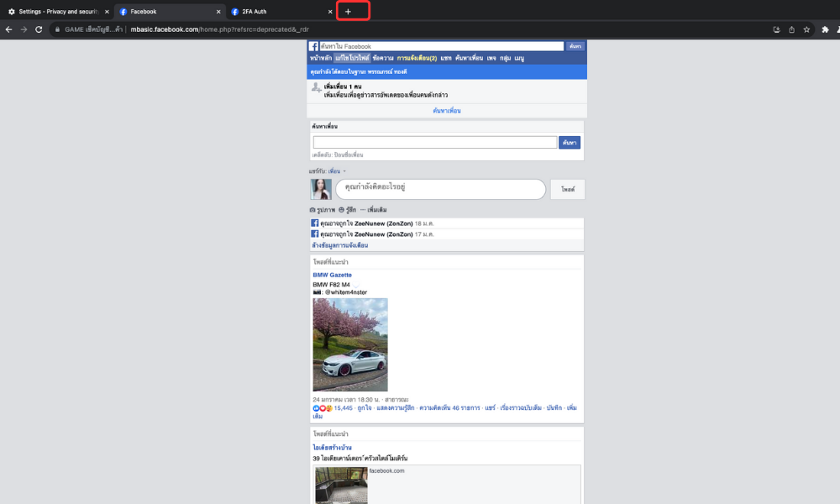840x504 pixels.
Task: Open เมนู in the Facebook nav bar
Action: tap(519, 58)
